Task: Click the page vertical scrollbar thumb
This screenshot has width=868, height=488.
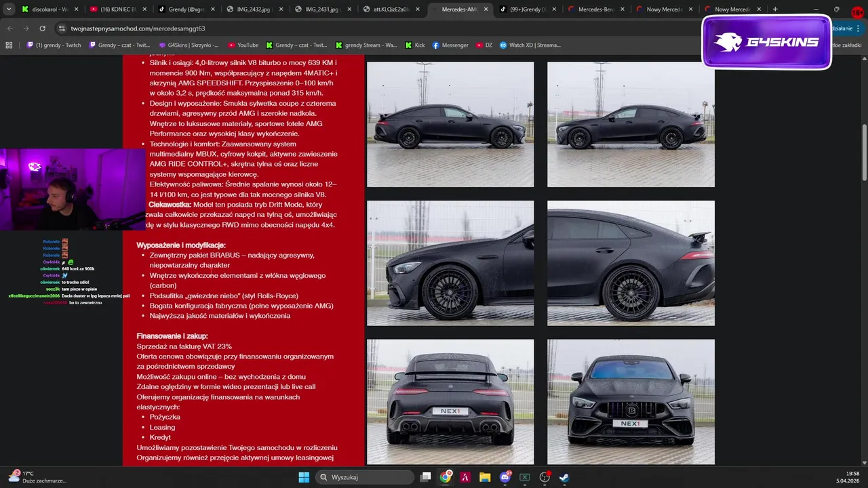Action: (x=864, y=152)
